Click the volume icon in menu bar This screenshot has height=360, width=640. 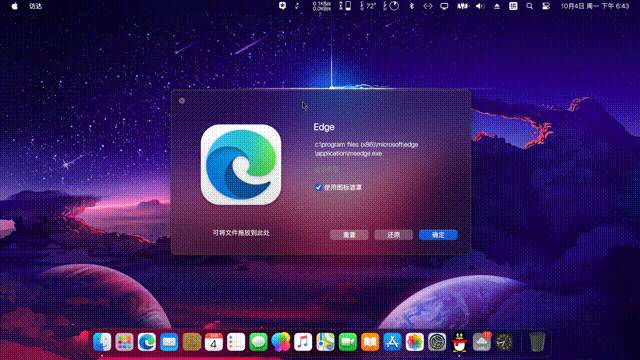point(480,6)
